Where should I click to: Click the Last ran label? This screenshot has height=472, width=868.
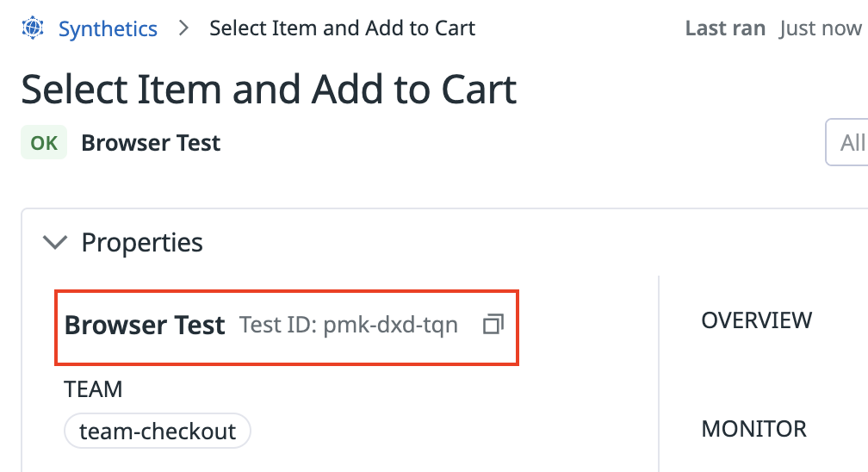(725, 28)
